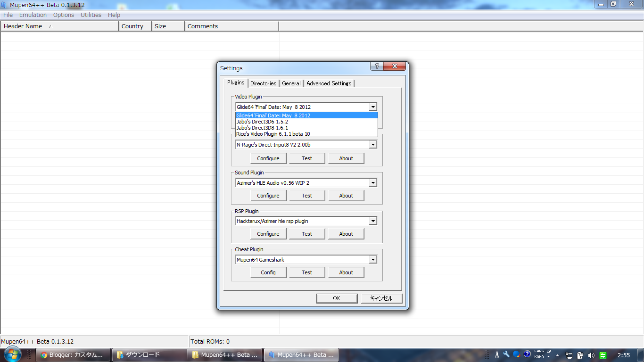Click the system clock showing 2:55
644x362 pixels.
click(623, 355)
